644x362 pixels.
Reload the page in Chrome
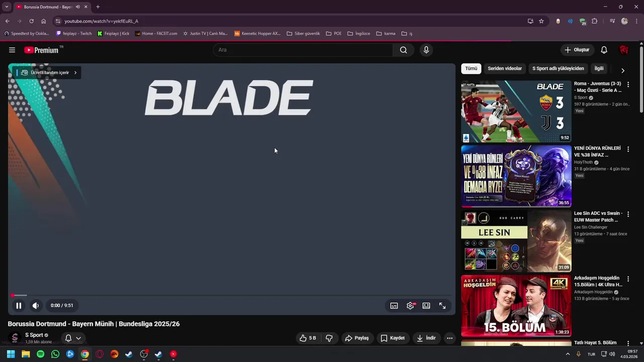pyautogui.click(x=31, y=21)
